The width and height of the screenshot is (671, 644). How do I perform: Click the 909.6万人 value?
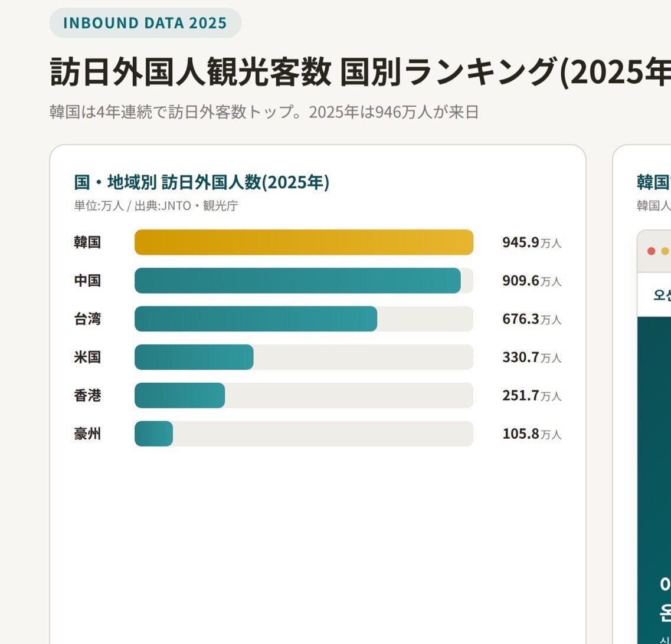pos(532,281)
